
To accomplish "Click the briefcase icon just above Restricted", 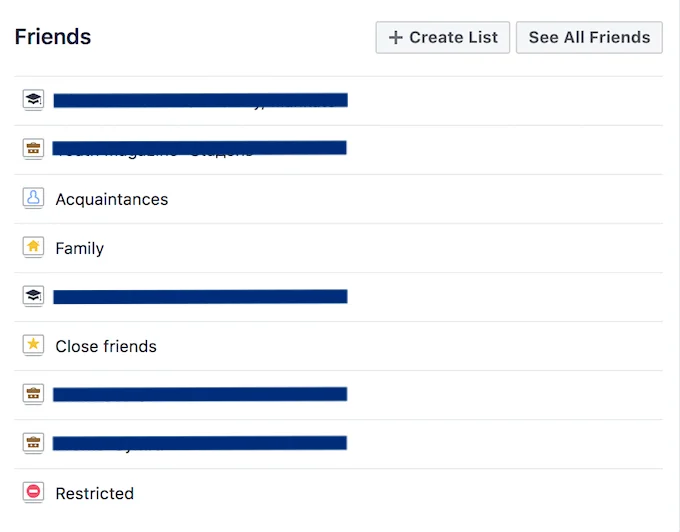I will [33, 443].
